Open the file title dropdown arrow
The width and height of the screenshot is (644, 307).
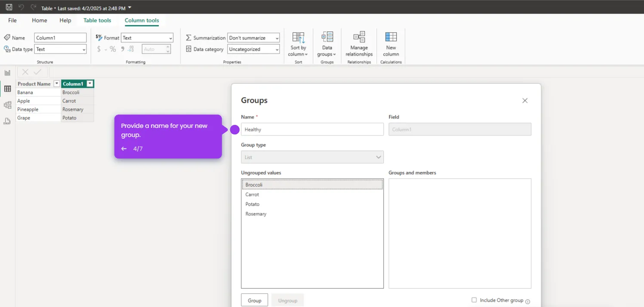pyautogui.click(x=130, y=8)
